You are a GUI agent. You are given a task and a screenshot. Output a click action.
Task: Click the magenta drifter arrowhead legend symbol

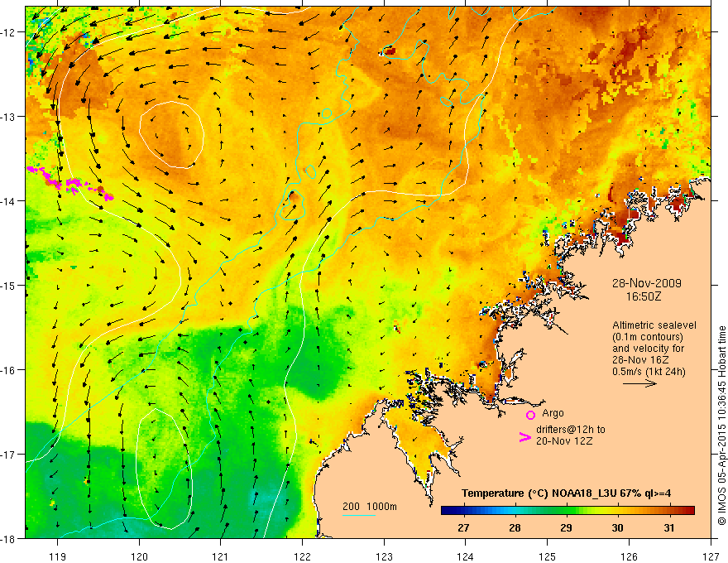[524, 437]
